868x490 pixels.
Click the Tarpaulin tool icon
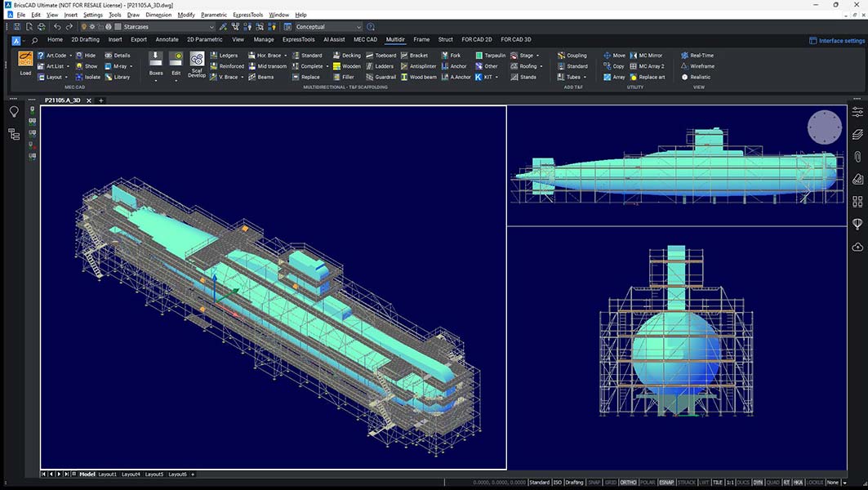click(492, 55)
